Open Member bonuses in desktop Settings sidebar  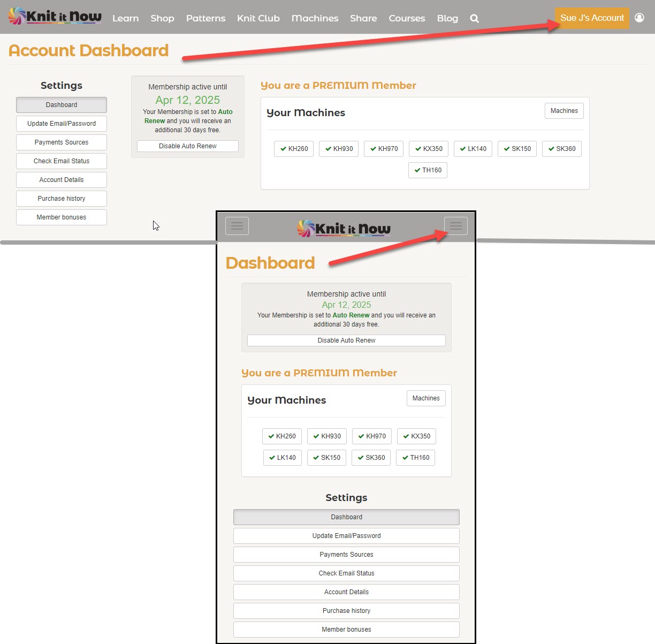point(62,217)
